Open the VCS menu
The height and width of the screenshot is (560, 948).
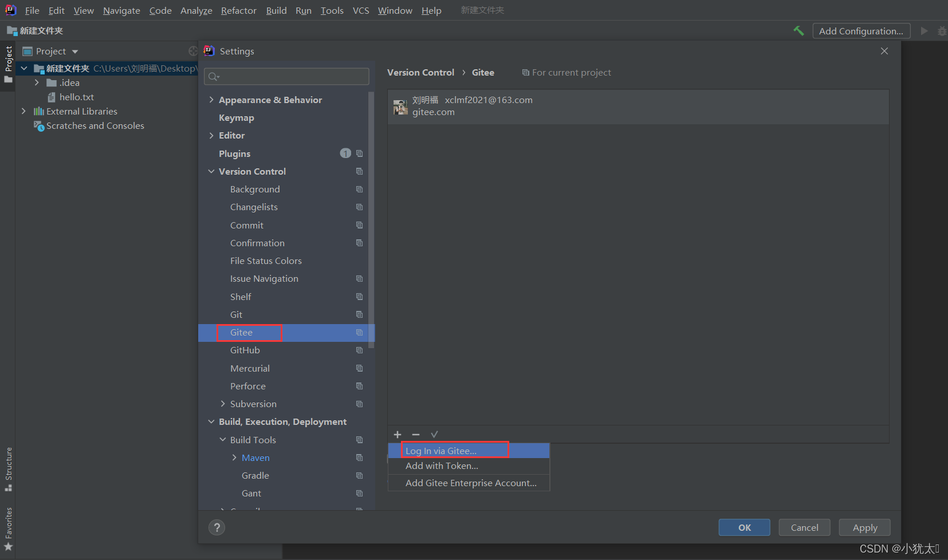pyautogui.click(x=361, y=10)
